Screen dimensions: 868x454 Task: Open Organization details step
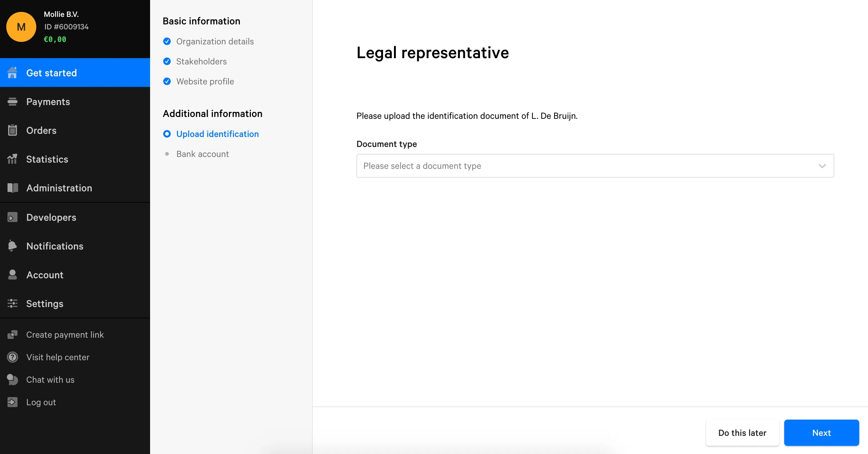tap(215, 42)
